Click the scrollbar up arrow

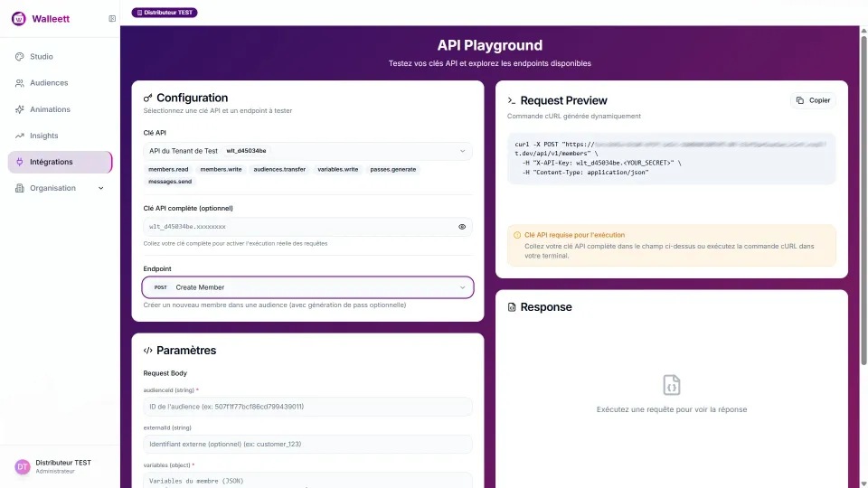point(863,30)
